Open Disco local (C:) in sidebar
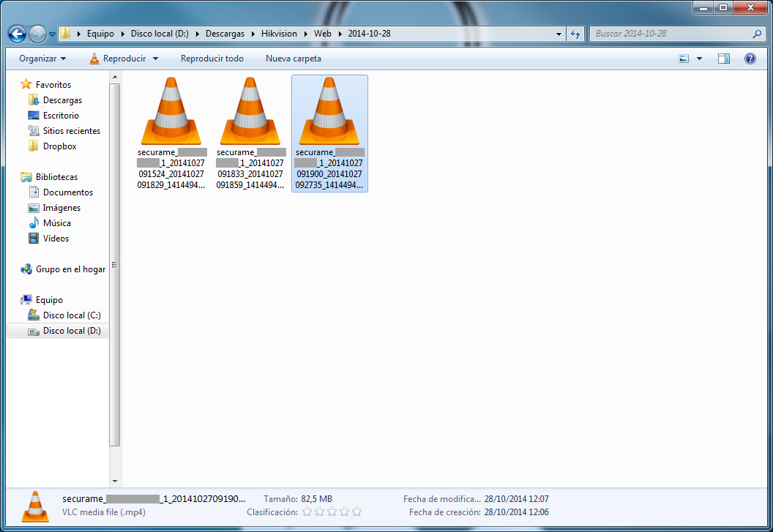773x532 pixels. click(x=72, y=315)
